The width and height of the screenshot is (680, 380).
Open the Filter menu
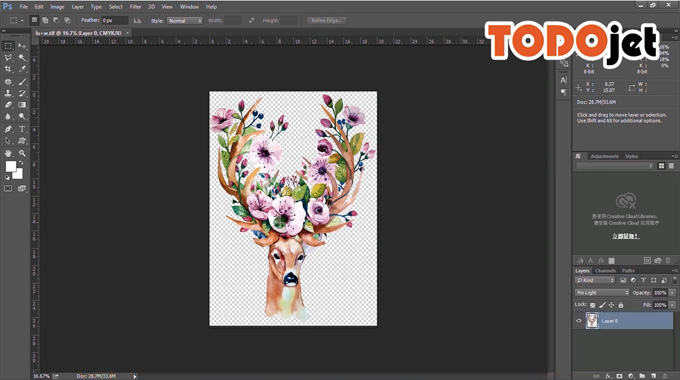[x=135, y=7]
